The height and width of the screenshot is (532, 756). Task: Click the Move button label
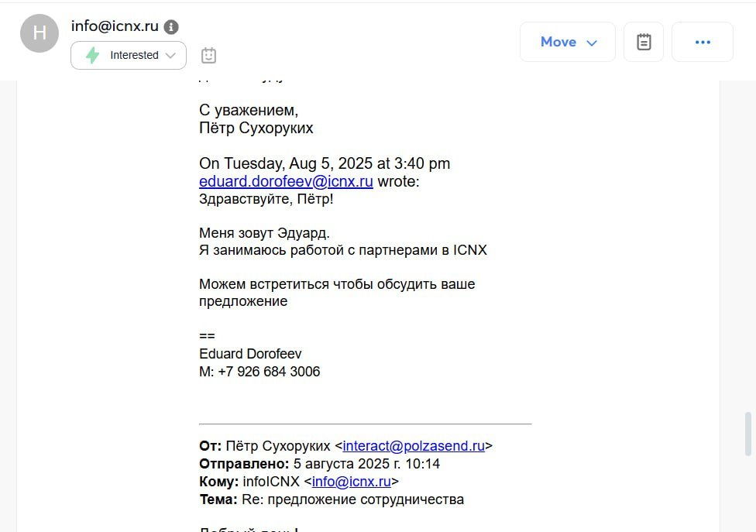[558, 42]
